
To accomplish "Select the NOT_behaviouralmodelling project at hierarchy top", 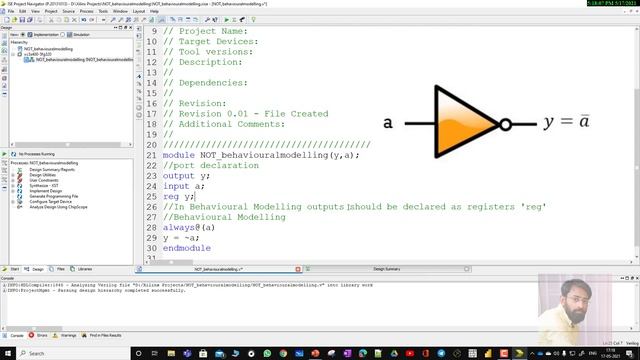I will 48,49.
